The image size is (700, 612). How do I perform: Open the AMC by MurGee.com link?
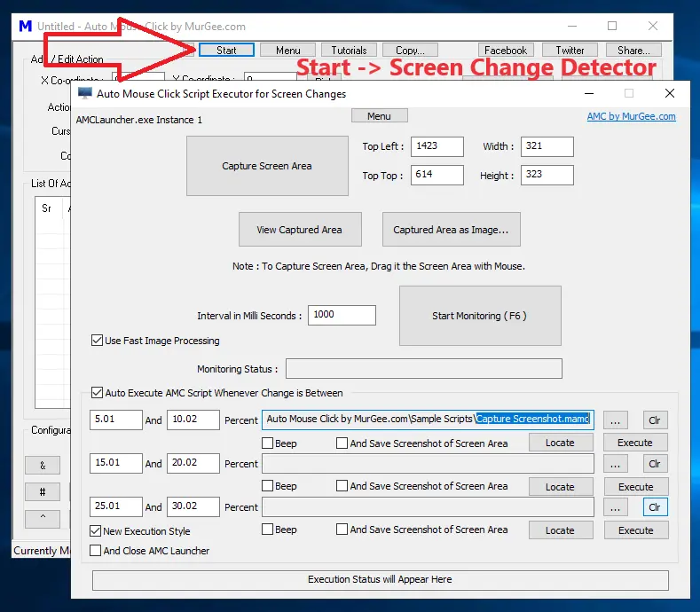pyautogui.click(x=631, y=116)
